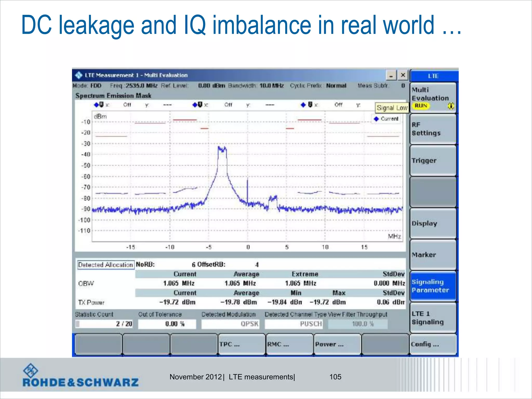Click the Current trace legend marker
This screenshot has height=399, width=532.
(376, 119)
